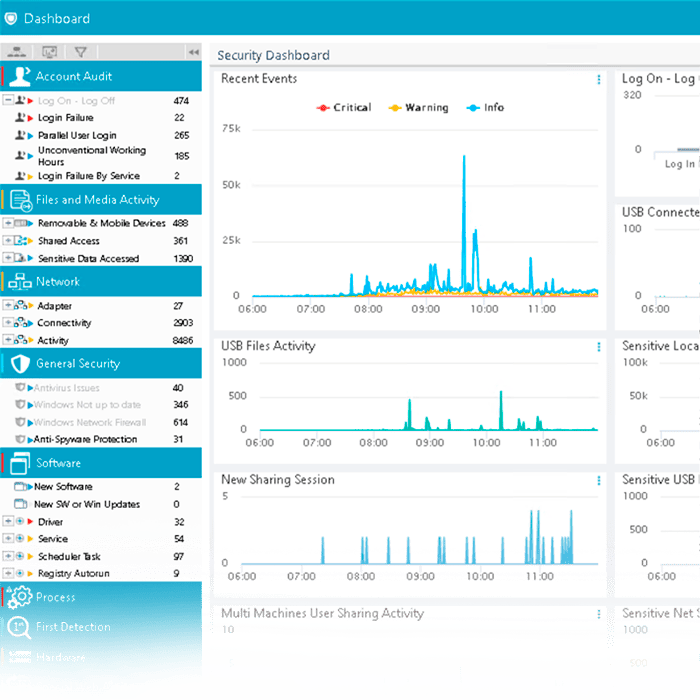Select Antivirus Issues item

coord(67,388)
